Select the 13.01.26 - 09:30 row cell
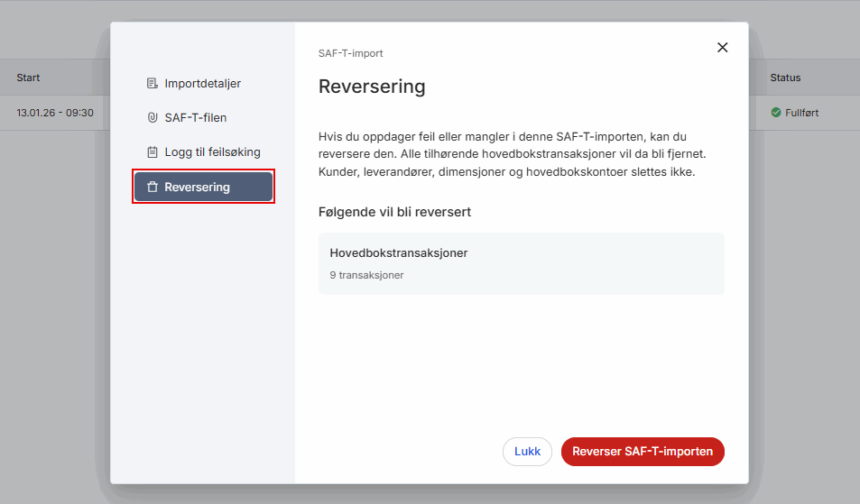 54,113
